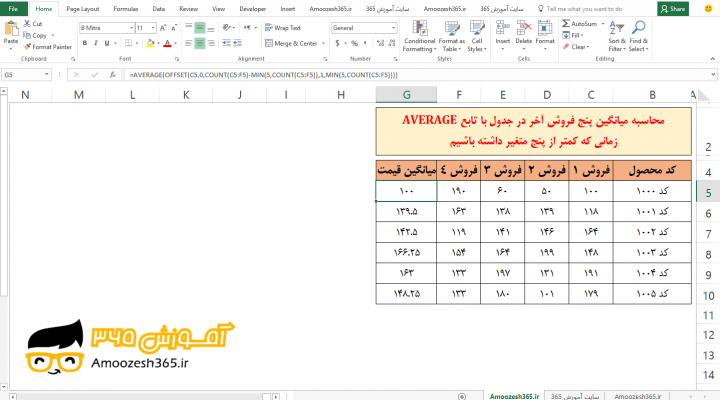Toggle Center horizontal alignment
The image size is (720, 400).
(x=200, y=43)
